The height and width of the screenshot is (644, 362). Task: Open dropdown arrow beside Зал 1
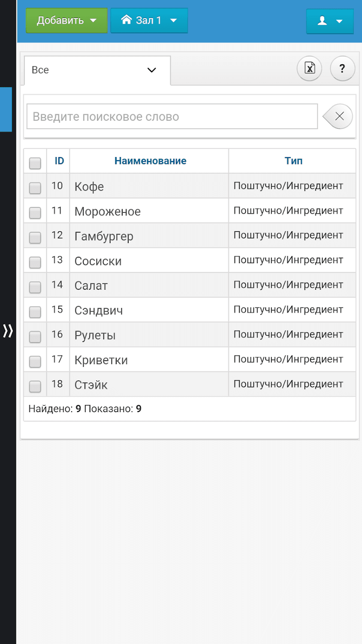coord(174,21)
